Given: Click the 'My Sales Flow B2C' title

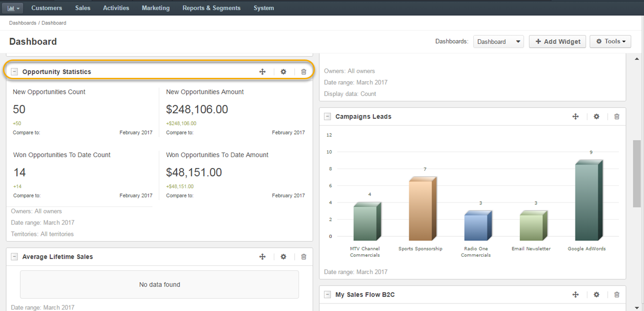Looking at the screenshot, I should [x=365, y=294].
